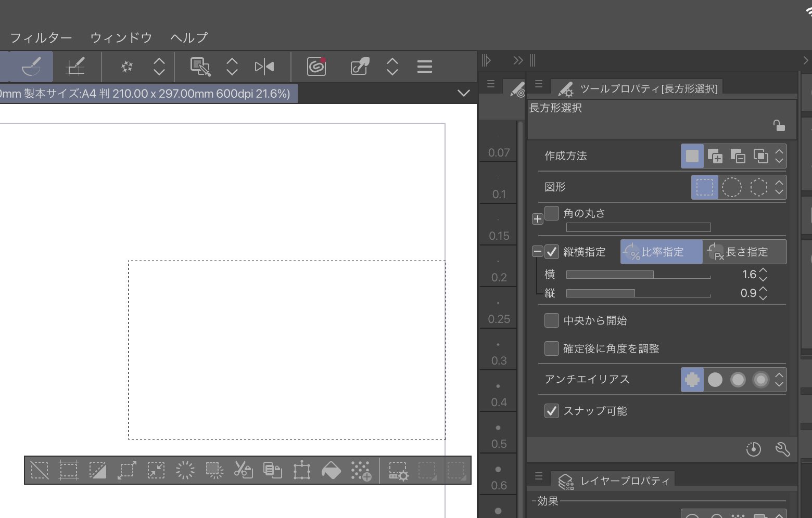Viewport: 812px width, 518px height.
Task: Open the command bar hamburger menu
Action: pyautogui.click(x=425, y=67)
